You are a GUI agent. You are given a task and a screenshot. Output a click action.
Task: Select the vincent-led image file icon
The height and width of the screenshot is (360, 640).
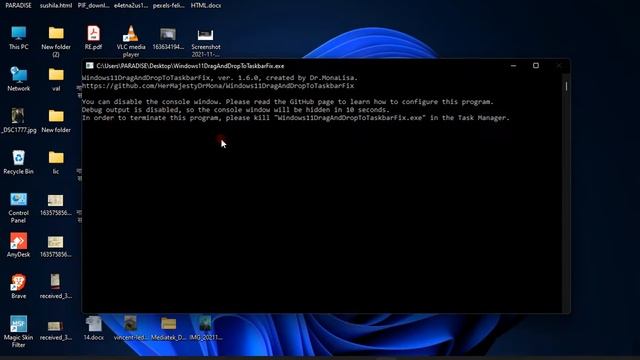(131, 328)
